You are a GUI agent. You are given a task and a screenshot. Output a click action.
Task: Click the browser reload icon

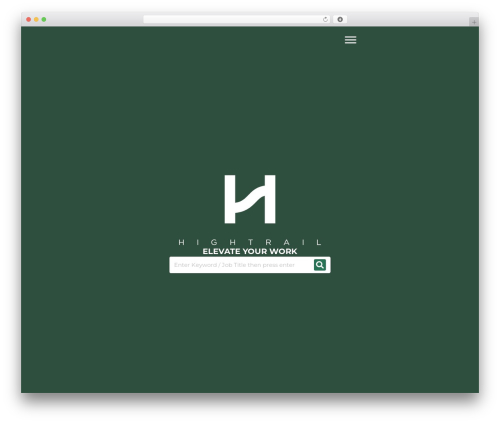(x=325, y=20)
